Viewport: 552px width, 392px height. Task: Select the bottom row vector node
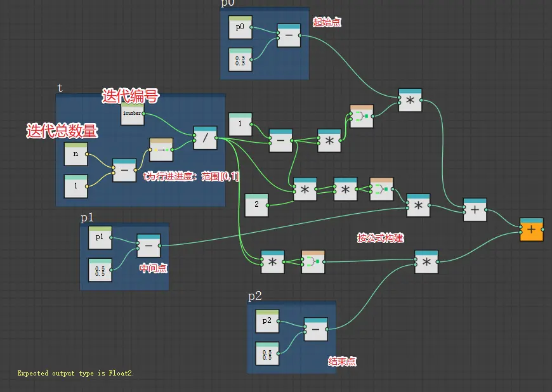(313, 262)
